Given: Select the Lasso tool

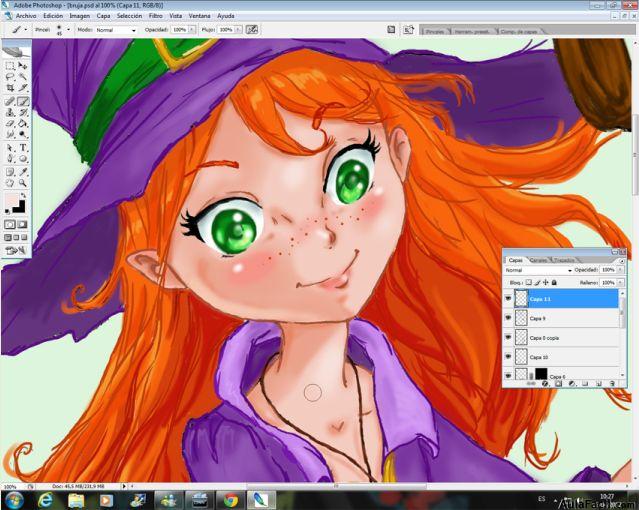Looking at the screenshot, I should coord(10,77).
